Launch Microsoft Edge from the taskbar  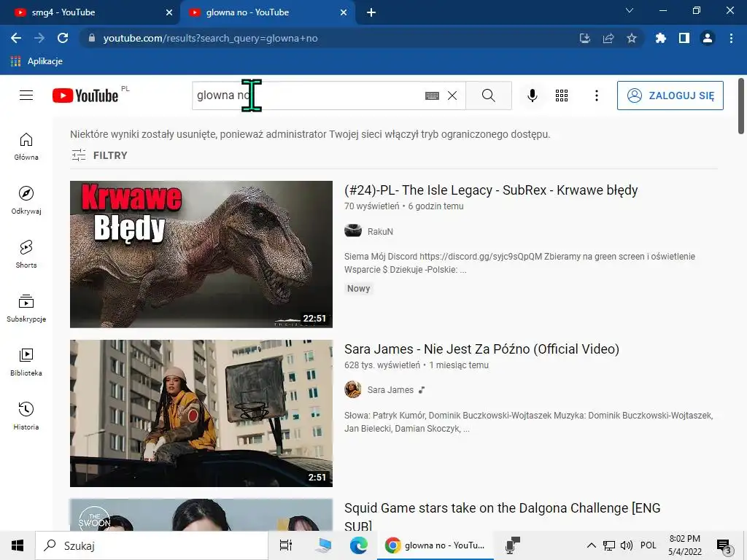pyautogui.click(x=359, y=545)
